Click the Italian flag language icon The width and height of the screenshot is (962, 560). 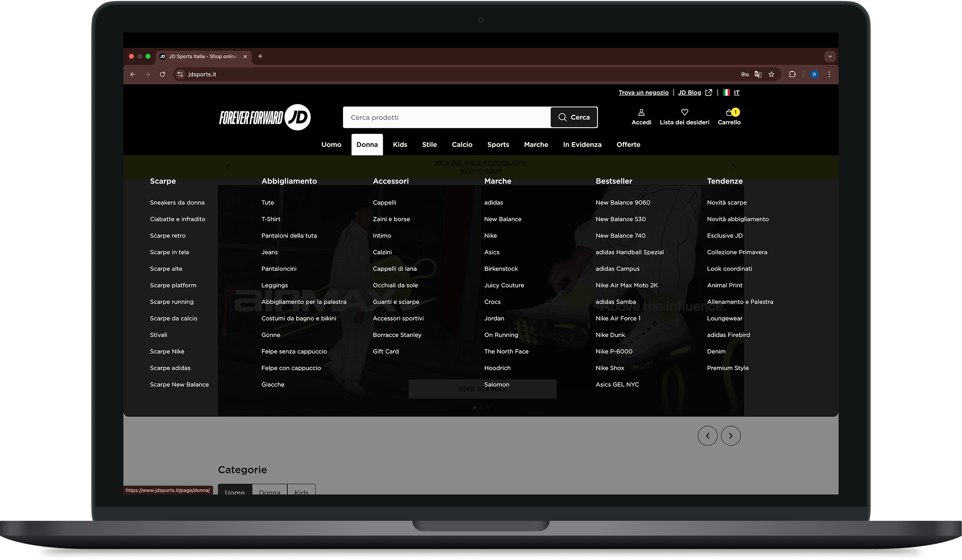[x=726, y=92]
